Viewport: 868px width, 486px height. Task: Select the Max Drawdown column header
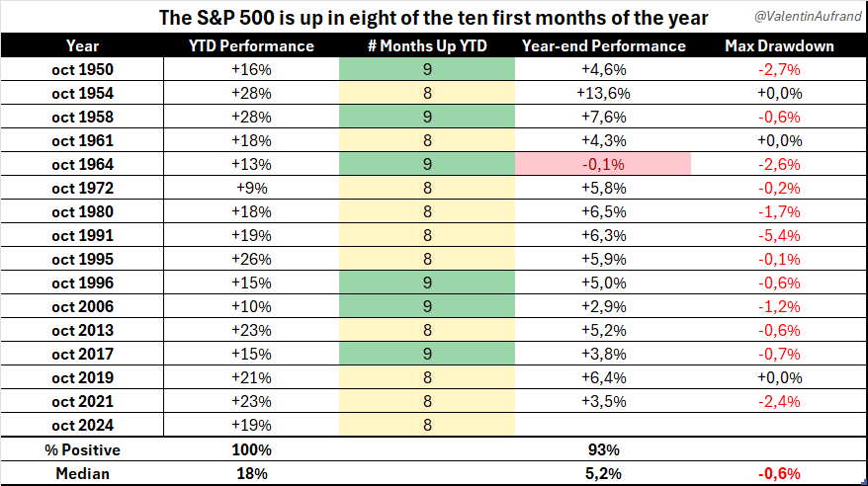tap(779, 45)
